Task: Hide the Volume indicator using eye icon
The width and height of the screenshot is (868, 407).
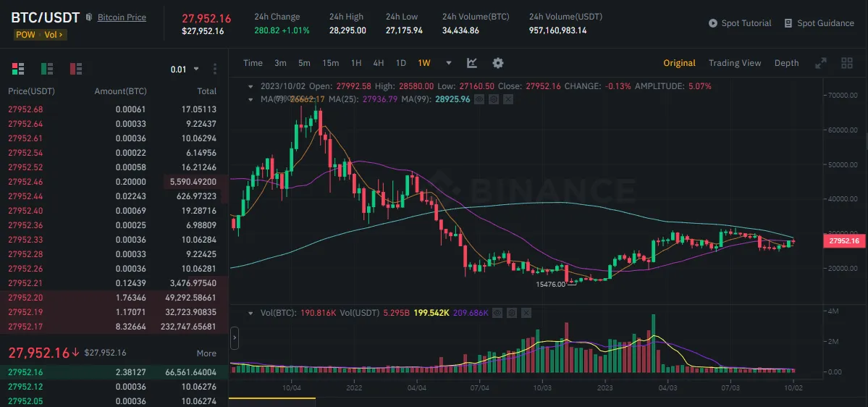Action: point(498,313)
